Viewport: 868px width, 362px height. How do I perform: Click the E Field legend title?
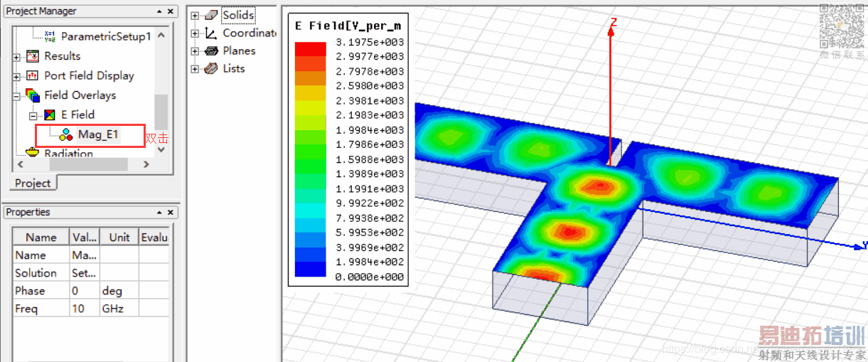pyautogui.click(x=348, y=26)
